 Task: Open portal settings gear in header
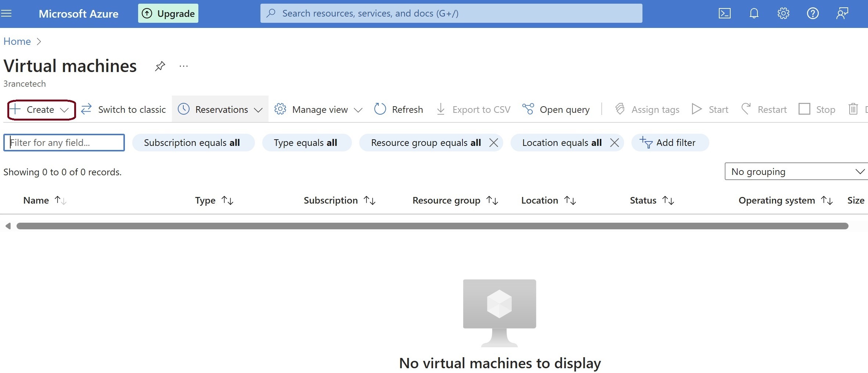point(783,14)
